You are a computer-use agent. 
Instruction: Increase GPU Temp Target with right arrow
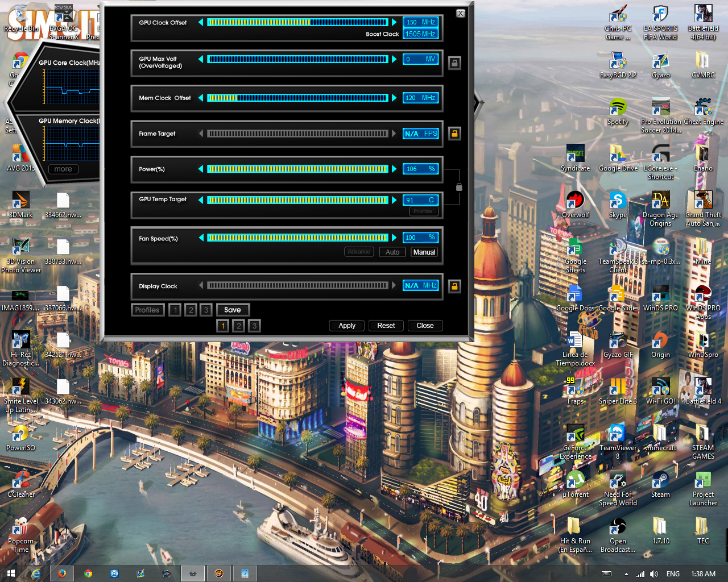[x=394, y=199]
